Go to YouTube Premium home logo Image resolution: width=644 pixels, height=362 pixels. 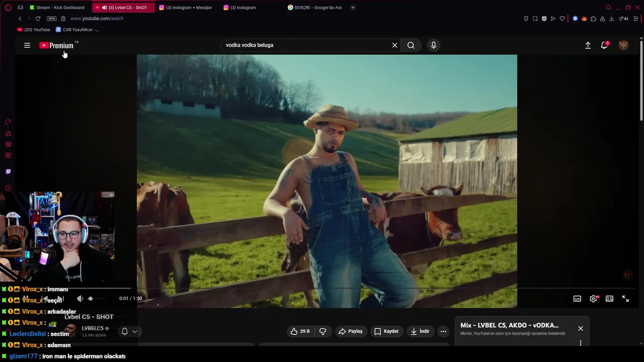pyautogui.click(x=56, y=45)
